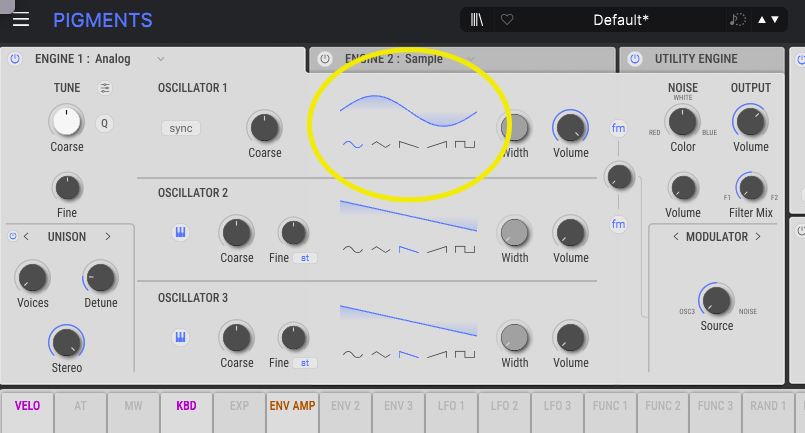
Task: Toggle Engine 2 Sample power button
Action: 324,59
